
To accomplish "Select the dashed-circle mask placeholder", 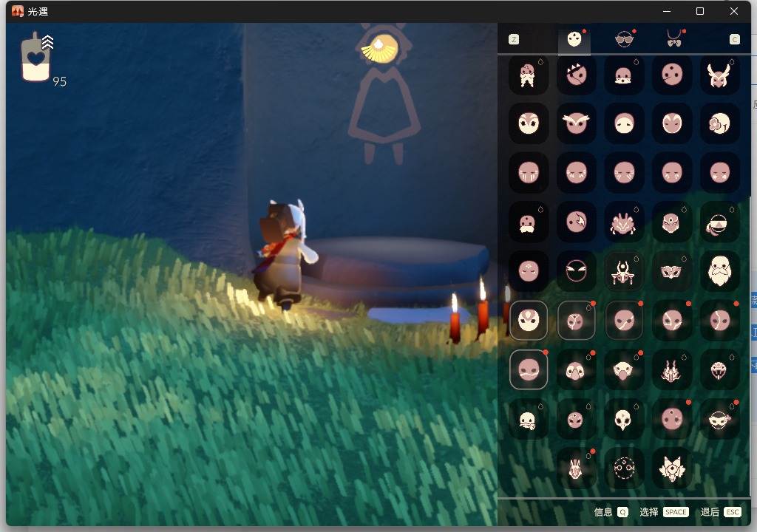I will [624, 468].
